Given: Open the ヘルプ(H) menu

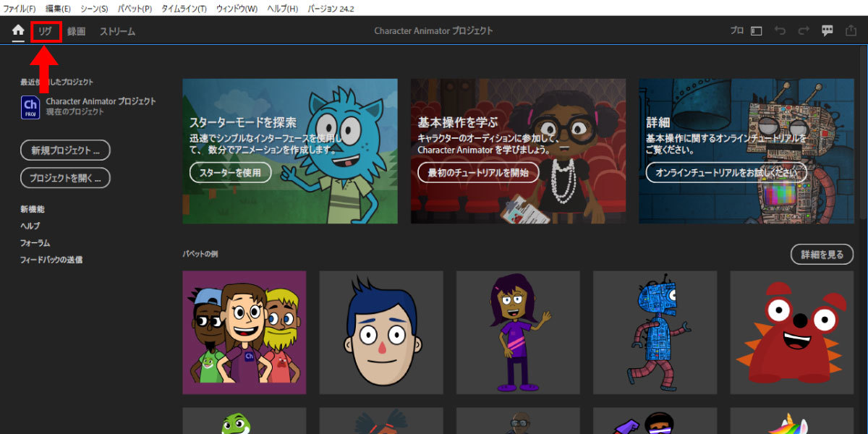Looking at the screenshot, I should (x=282, y=8).
